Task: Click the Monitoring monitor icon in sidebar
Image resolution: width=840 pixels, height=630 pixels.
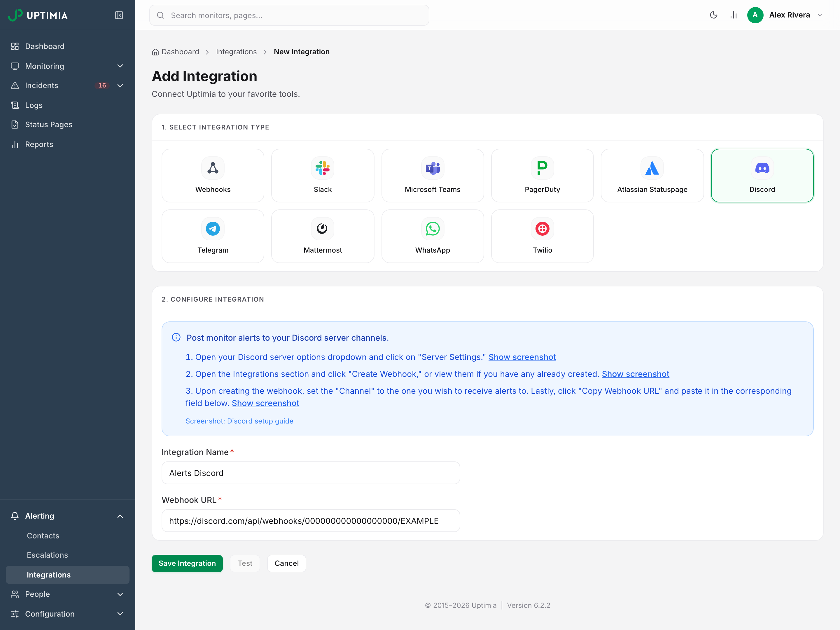Action: (x=15, y=66)
